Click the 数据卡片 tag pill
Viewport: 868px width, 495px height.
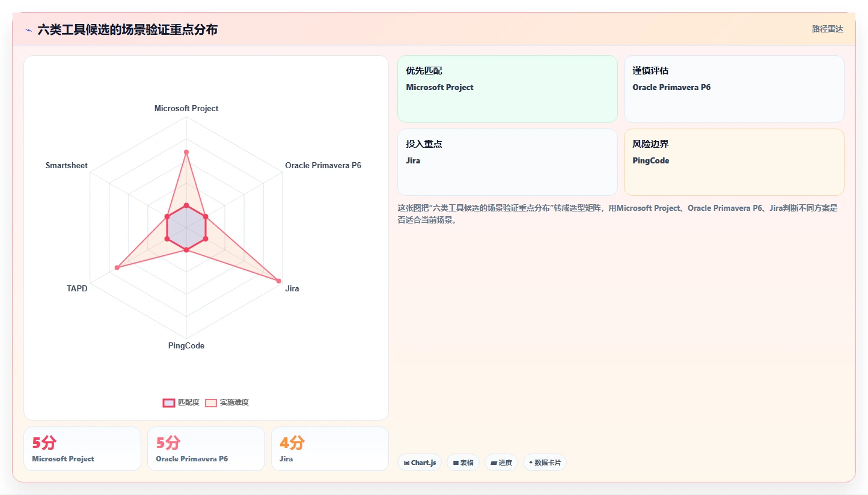(x=545, y=463)
